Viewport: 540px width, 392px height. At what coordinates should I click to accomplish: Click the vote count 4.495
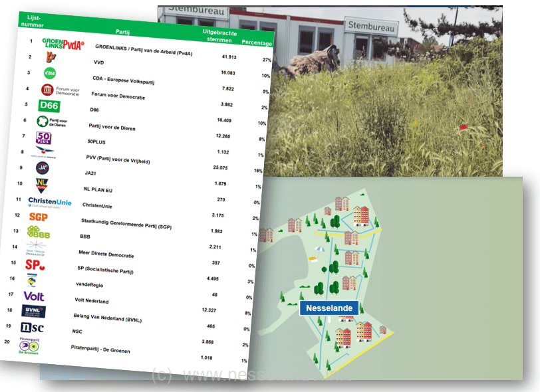(x=213, y=278)
